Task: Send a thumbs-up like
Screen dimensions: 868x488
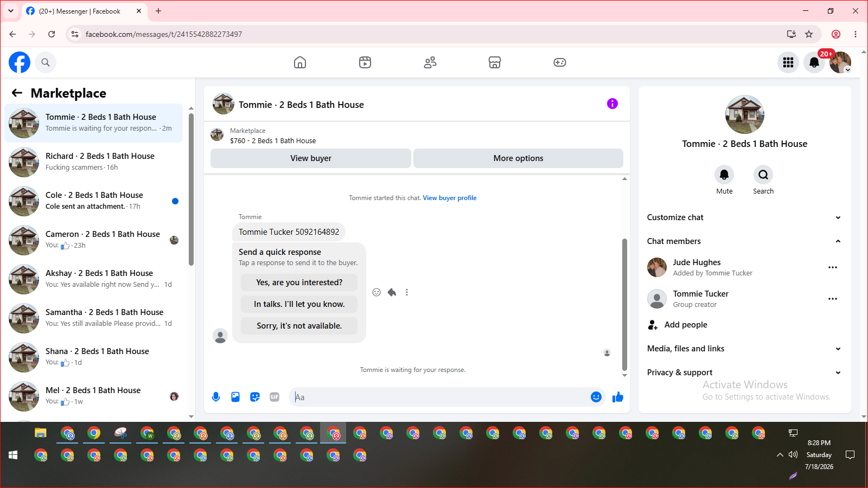Action: coord(618,397)
